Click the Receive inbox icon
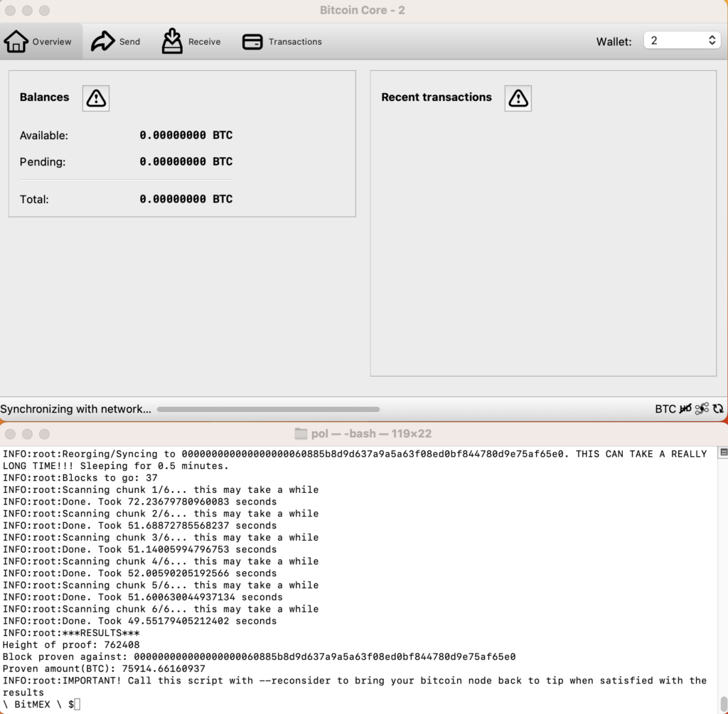This screenshot has width=728, height=714. tap(172, 40)
